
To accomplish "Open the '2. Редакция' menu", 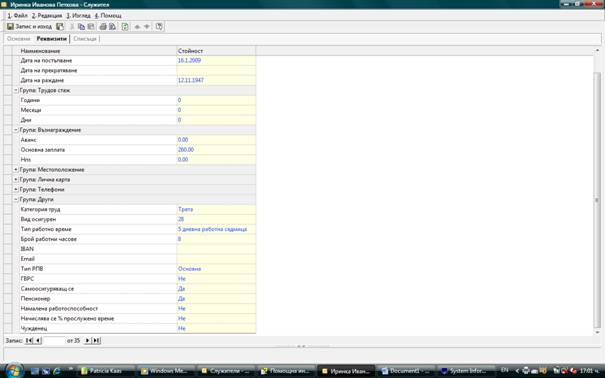I will pos(47,15).
